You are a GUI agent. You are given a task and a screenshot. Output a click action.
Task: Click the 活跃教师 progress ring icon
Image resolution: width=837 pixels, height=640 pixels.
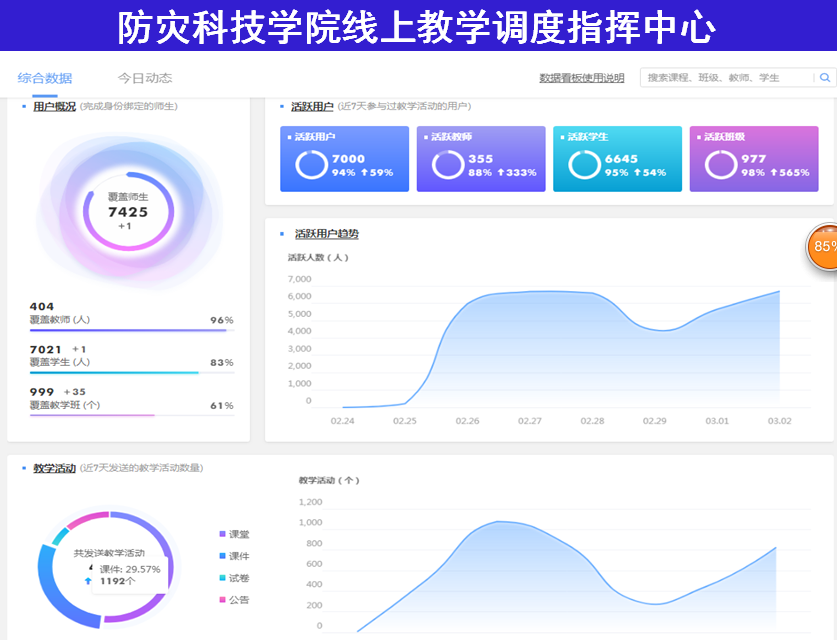tap(448, 165)
